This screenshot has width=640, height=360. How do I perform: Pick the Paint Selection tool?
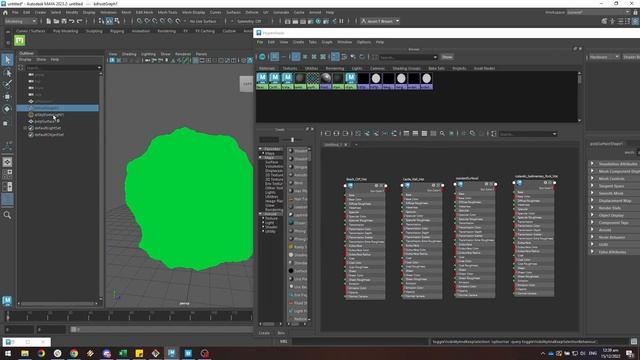(7, 84)
